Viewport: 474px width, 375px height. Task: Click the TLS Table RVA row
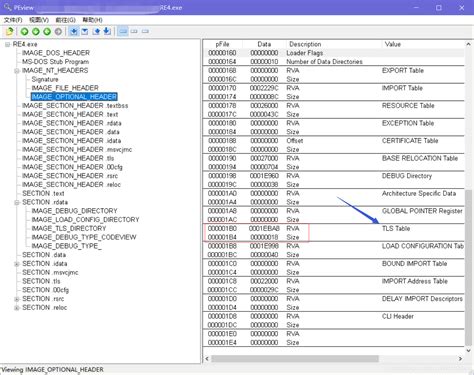coord(333,228)
